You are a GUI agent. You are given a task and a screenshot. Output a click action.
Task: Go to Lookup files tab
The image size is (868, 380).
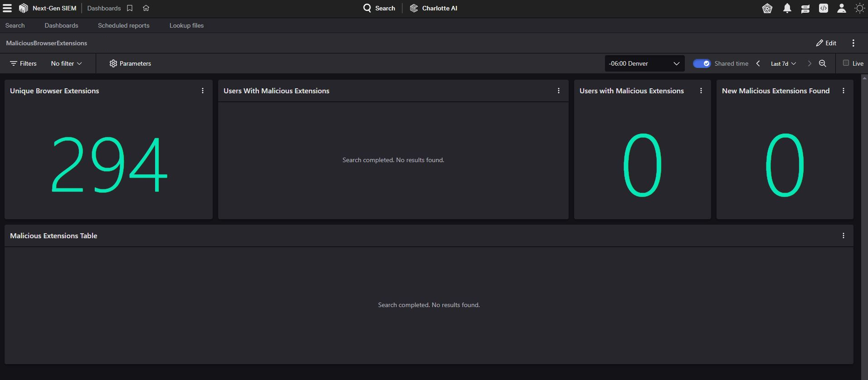coord(186,25)
